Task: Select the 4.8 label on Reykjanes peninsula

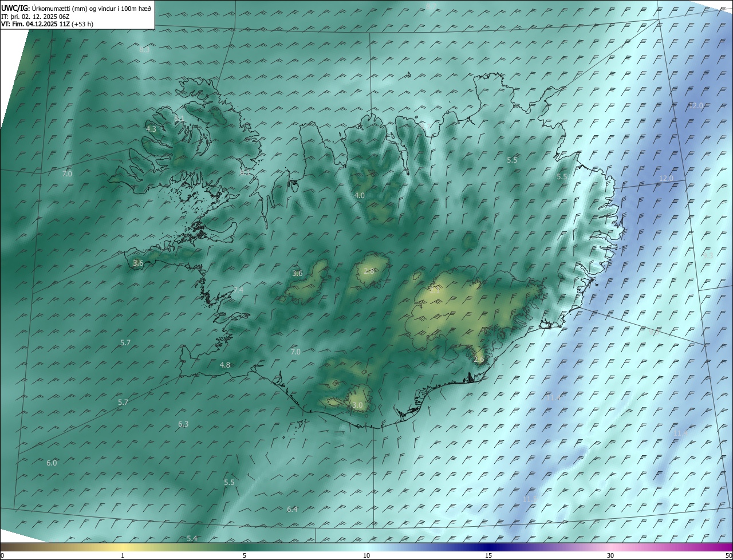Action: [x=225, y=365]
